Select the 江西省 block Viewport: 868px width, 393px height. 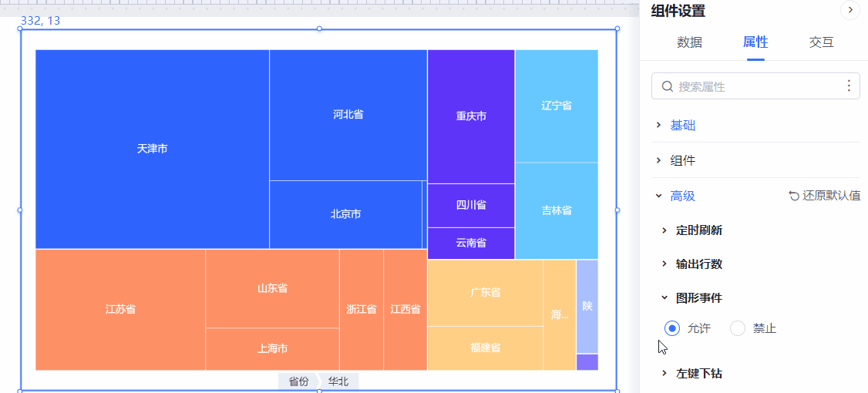tap(405, 310)
